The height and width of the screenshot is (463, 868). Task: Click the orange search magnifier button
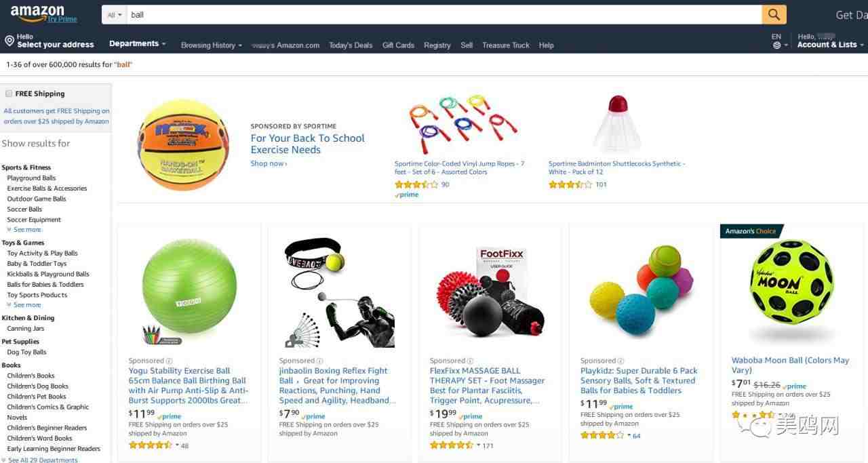click(x=774, y=14)
